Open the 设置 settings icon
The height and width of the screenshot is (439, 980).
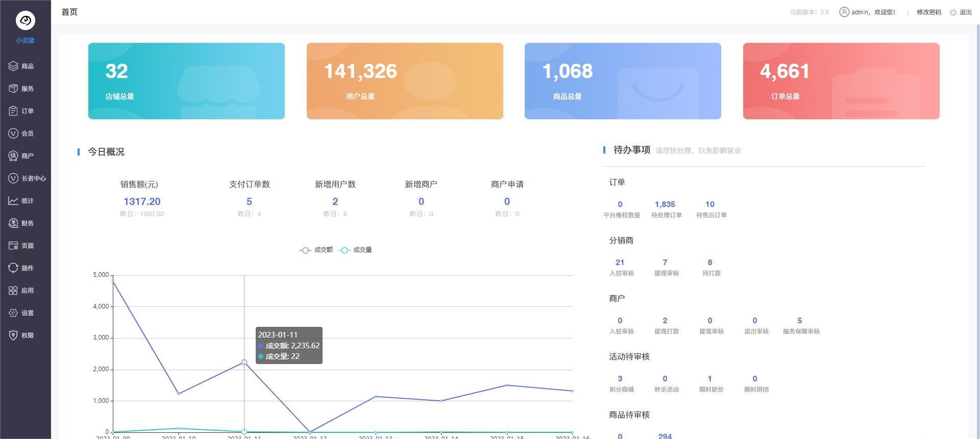13,313
